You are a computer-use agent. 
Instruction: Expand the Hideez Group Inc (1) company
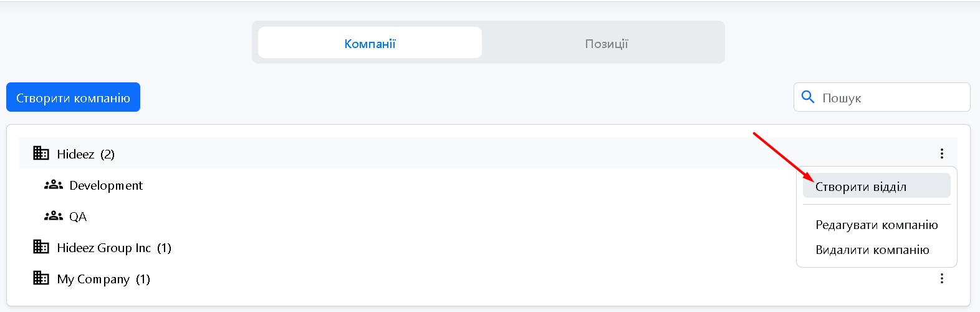(113, 248)
